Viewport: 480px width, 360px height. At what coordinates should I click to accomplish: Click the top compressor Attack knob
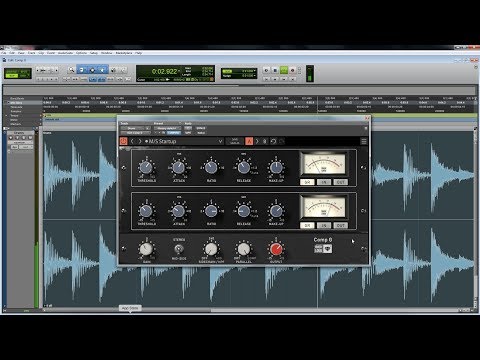pos(179,167)
